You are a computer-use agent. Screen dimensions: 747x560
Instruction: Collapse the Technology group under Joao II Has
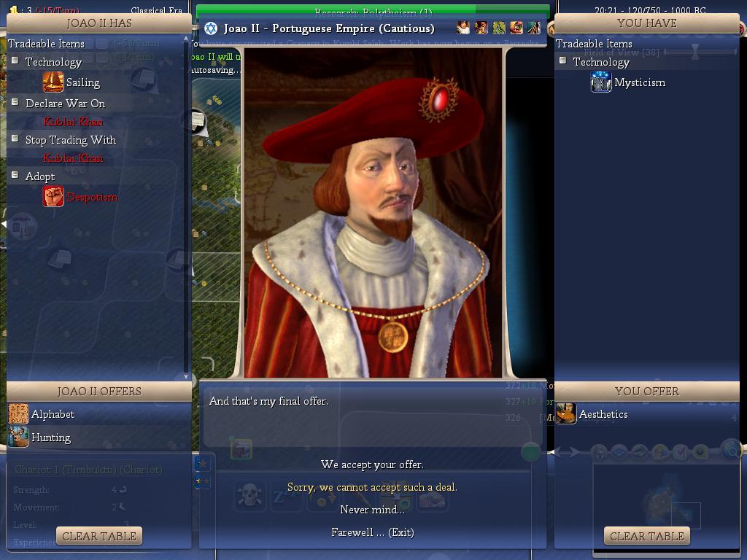(x=15, y=61)
